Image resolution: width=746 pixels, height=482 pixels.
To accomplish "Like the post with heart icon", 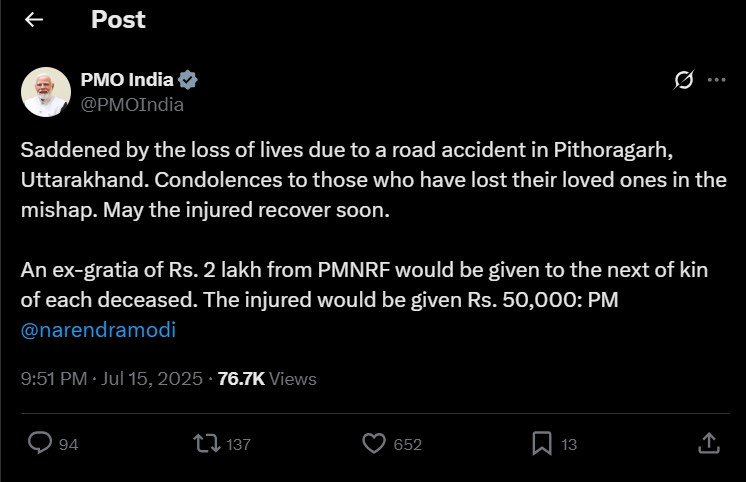I will (374, 443).
